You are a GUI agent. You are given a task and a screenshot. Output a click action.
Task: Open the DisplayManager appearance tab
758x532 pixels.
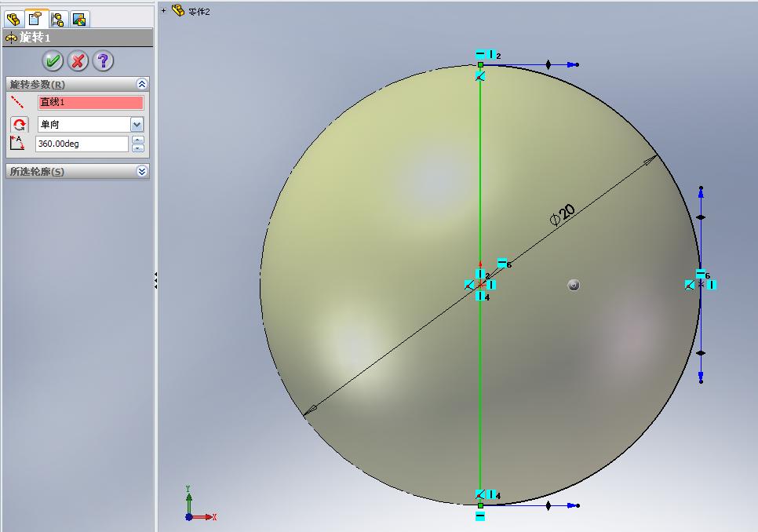[x=79, y=19]
